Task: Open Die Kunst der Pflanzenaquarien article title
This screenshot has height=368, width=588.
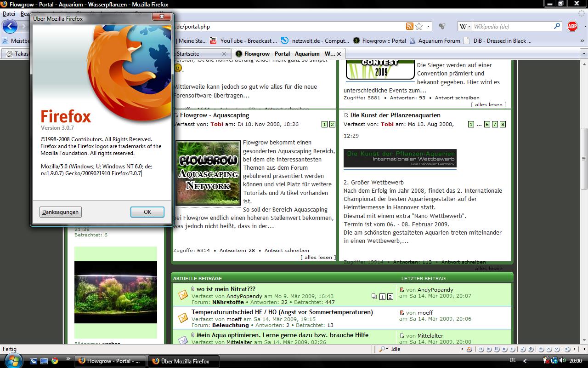Action: pos(396,115)
